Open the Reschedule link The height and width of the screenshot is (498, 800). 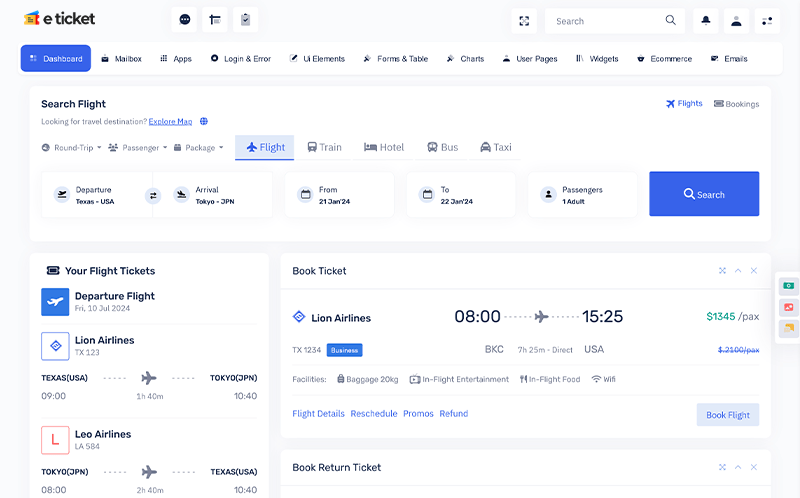click(x=374, y=414)
